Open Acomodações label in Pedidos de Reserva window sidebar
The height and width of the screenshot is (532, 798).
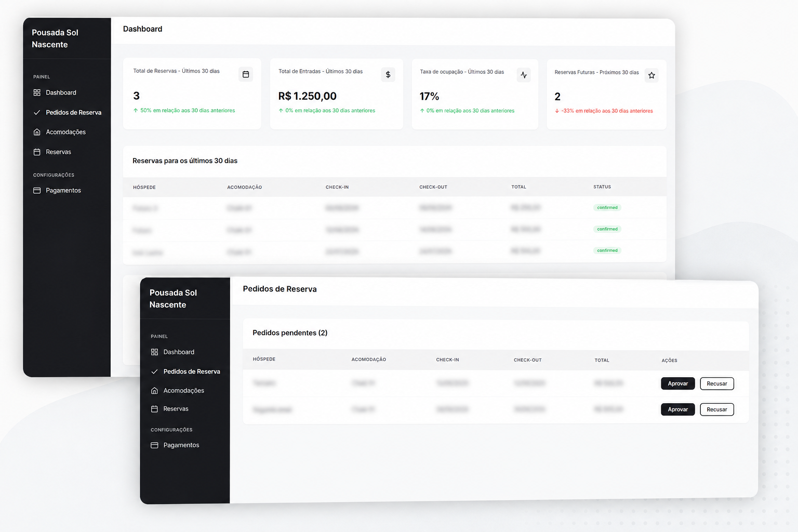184,391
